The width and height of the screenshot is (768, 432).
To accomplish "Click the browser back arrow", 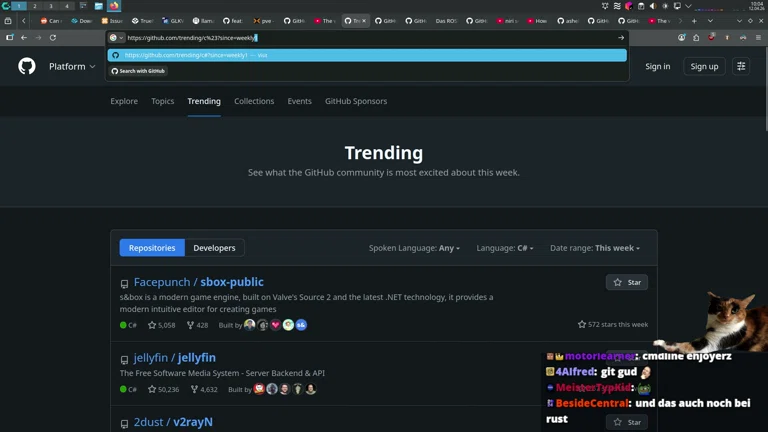I will 24,38.
